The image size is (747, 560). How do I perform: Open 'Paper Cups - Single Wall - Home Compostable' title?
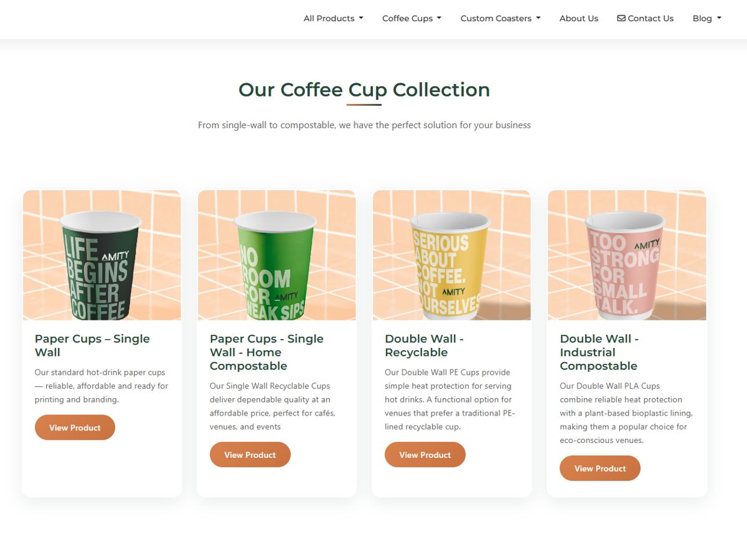pos(266,352)
